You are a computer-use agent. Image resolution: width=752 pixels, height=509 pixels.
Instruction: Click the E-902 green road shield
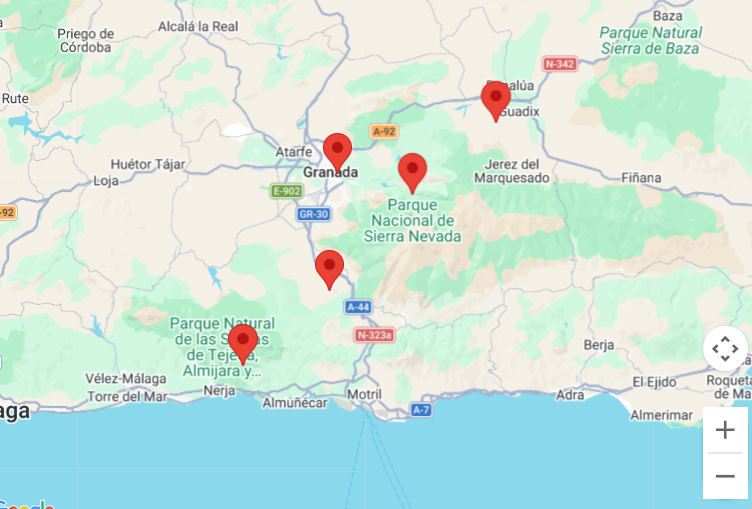(x=287, y=191)
